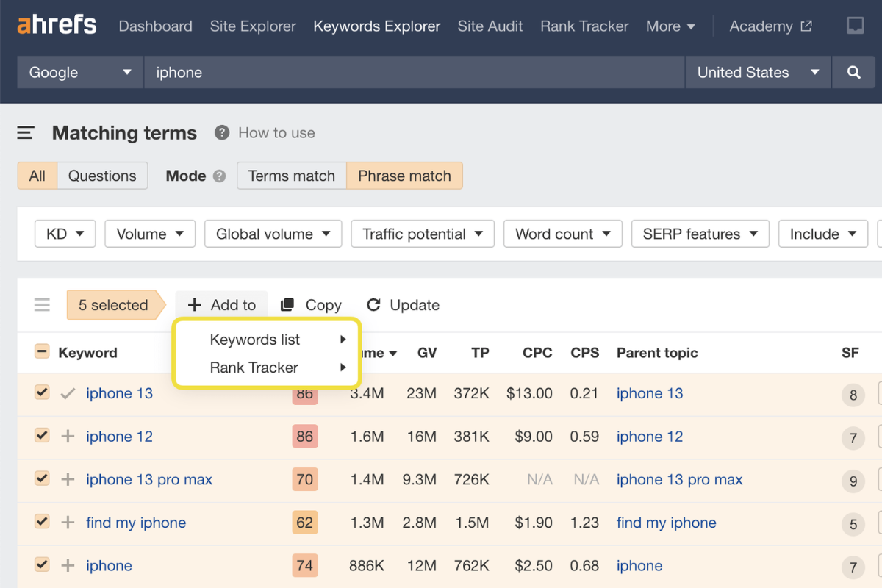Open the KD filter dropdown
Image resolution: width=882 pixels, height=588 pixels.
click(65, 234)
